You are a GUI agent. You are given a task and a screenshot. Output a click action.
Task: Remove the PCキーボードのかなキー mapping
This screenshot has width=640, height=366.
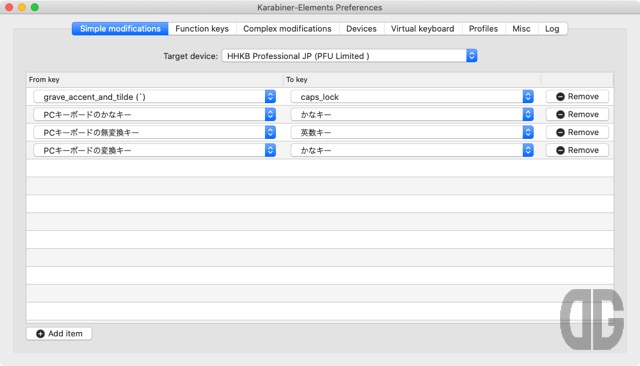pos(577,115)
